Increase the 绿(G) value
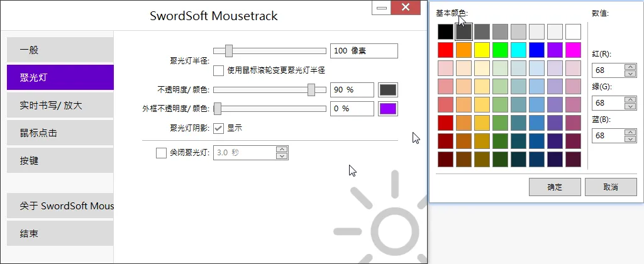The image size is (644, 264). [630, 100]
